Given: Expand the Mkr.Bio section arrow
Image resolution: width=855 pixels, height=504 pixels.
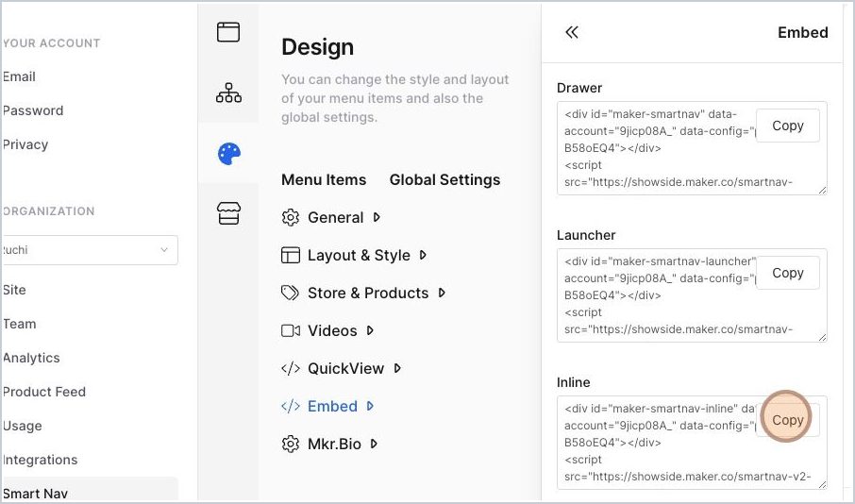Looking at the screenshot, I should point(374,444).
